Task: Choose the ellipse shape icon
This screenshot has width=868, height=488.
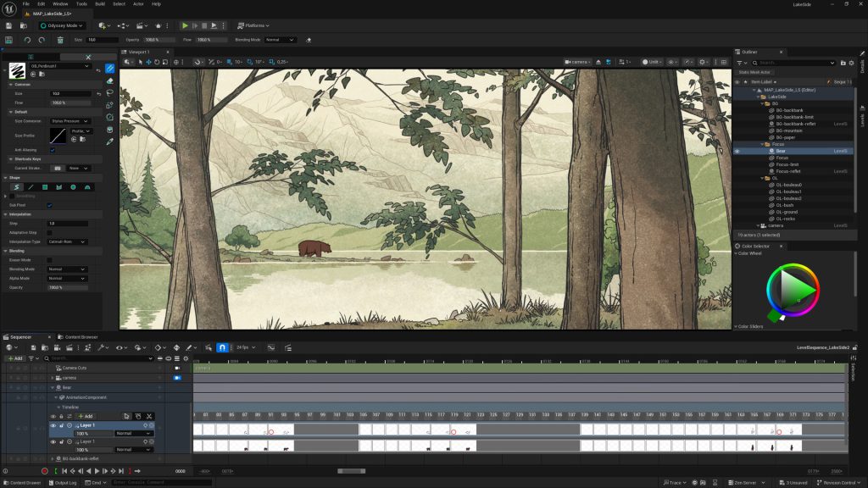Action: pos(73,187)
